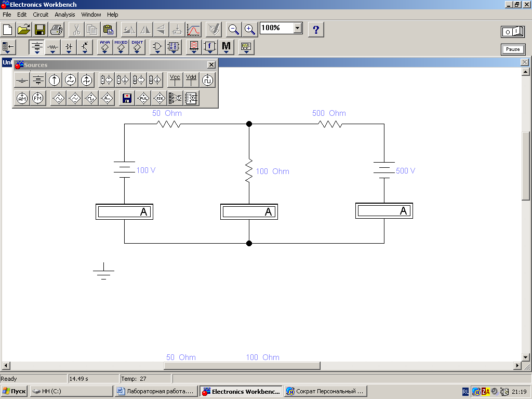
Task: Pick the ground symbol in Sources palette
Action: 22,80
